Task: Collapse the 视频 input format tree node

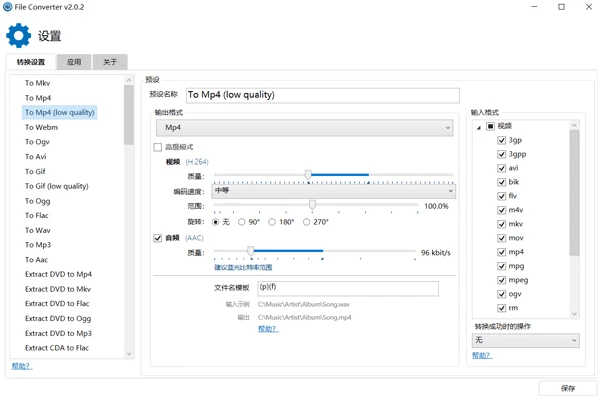Action: (479, 127)
